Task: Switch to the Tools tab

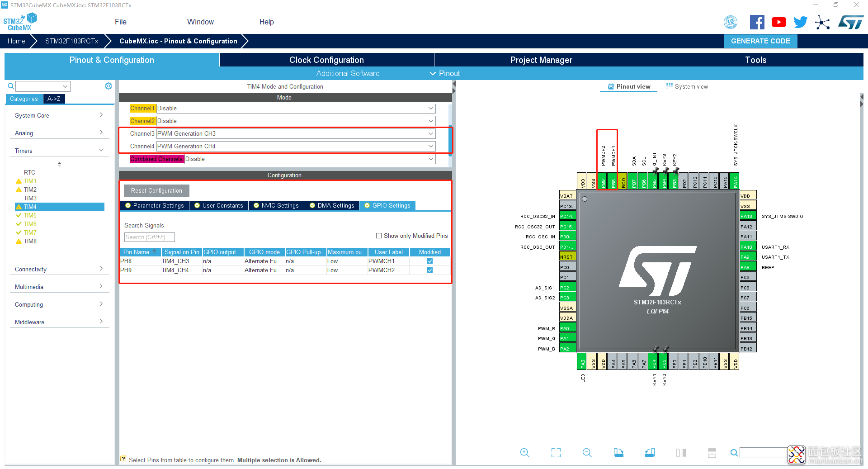Action: [x=756, y=60]
